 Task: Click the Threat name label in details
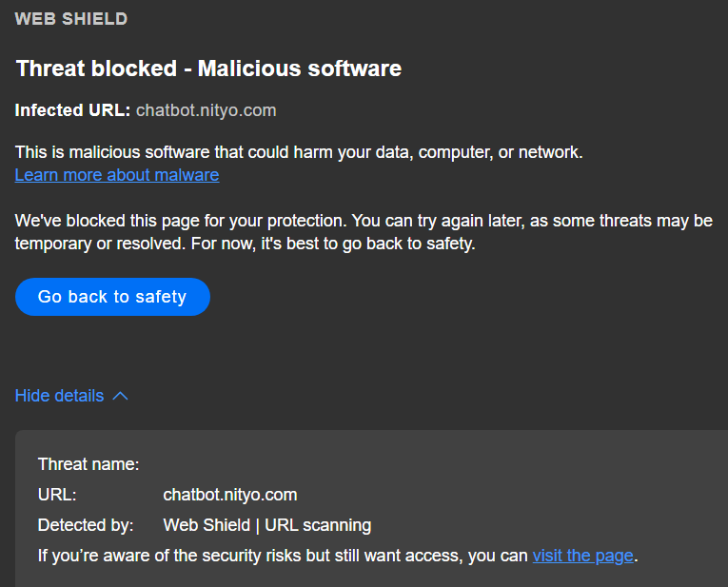pyautogui.click(x=89, y=464)
